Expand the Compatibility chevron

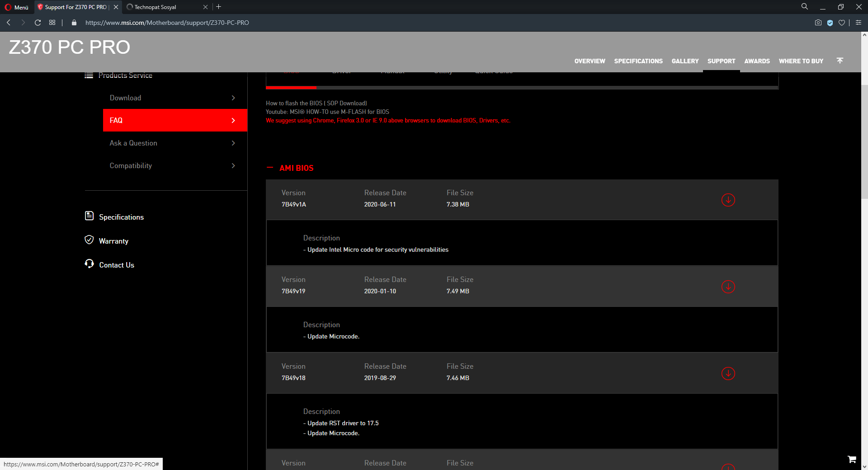(x=233, y=165)
